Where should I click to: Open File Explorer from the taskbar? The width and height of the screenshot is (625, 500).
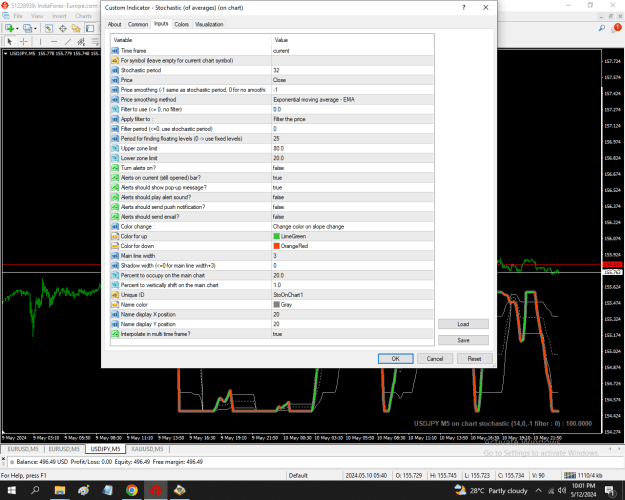coord(60,490)
